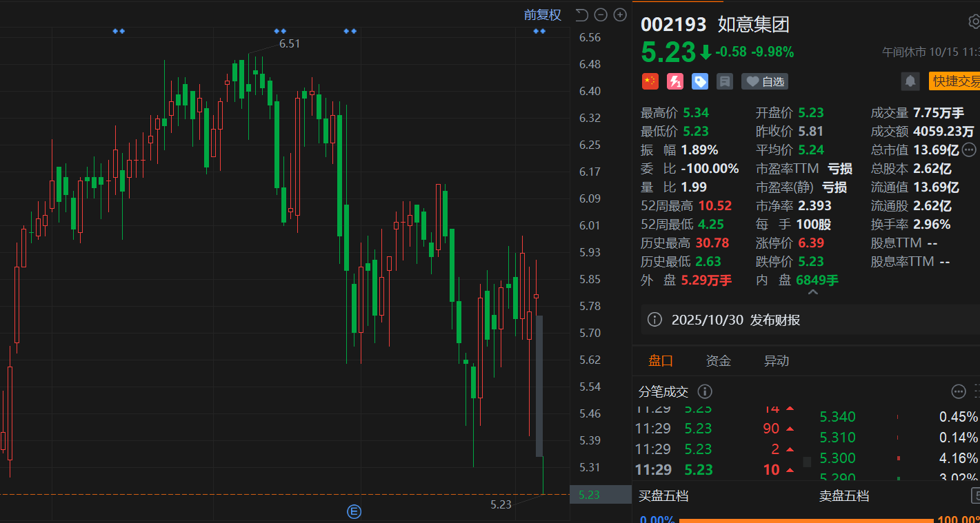The height and width of the screenshot is (523, 980).
Task: Switch to the 异动 tab
Action: 776,360
